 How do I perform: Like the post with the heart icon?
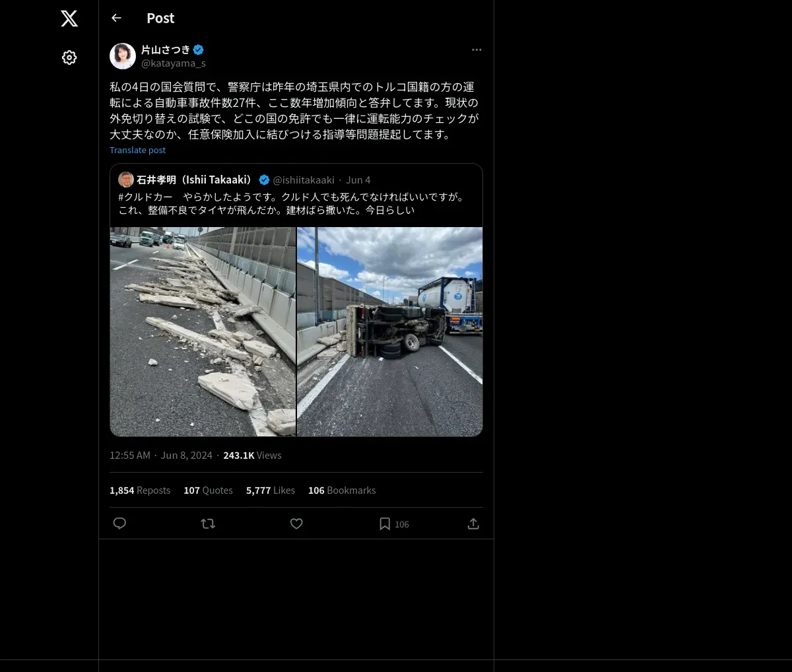pos(296,523)
